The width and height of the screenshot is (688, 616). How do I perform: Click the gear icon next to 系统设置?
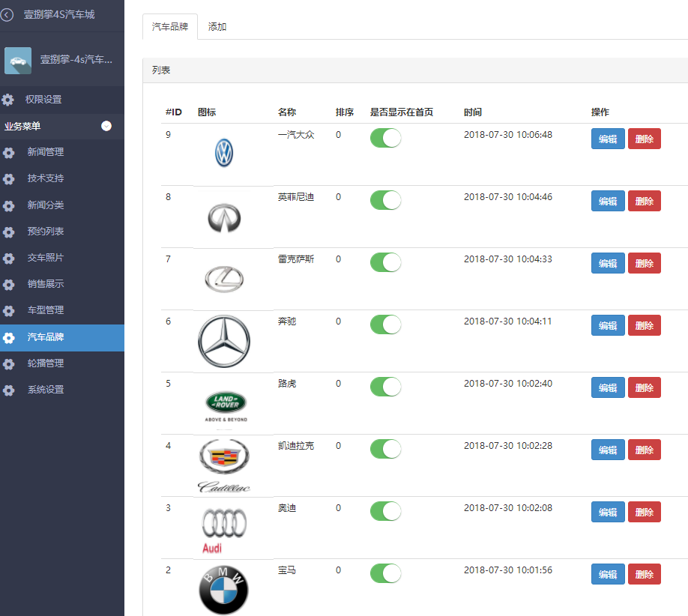(8, 390)
